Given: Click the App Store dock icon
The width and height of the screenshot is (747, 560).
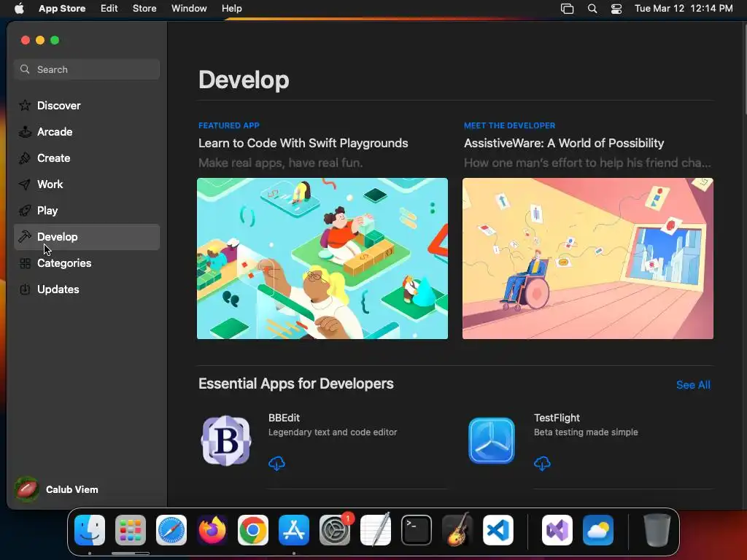Looking at the screenshot, I should [294, 530].
